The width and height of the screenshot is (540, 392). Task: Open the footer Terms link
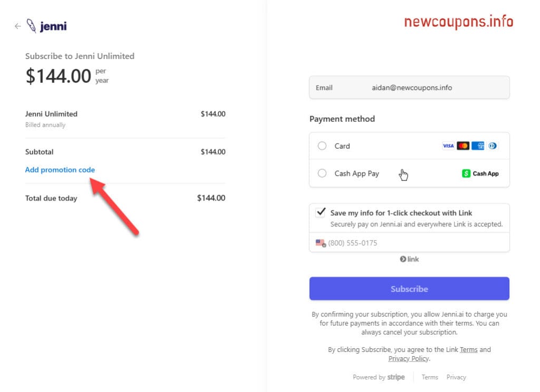(430, 377)
